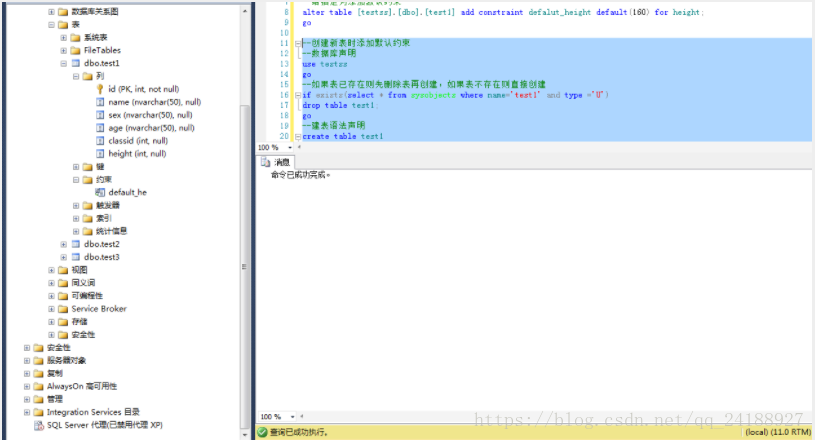Open the editor 100 % zoom dropdown
The width and height of the screenshot is (815, 440).
[290, 148]
